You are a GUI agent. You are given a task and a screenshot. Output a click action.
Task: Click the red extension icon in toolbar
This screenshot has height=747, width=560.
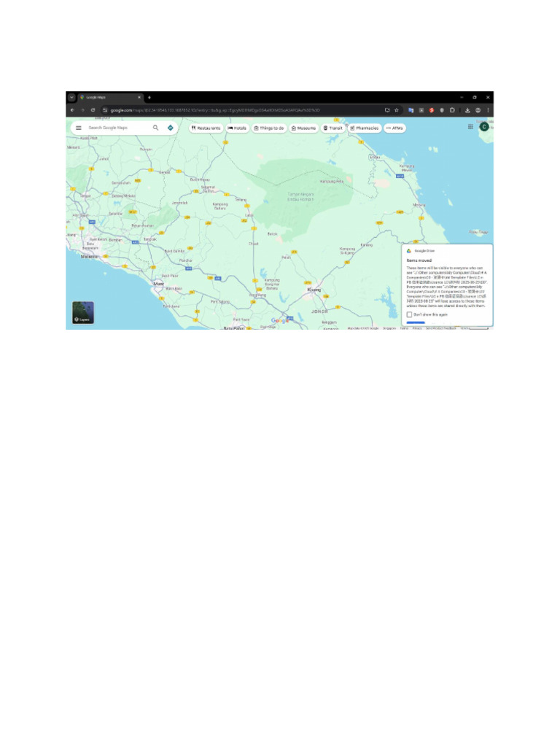(x=432, y=110)
